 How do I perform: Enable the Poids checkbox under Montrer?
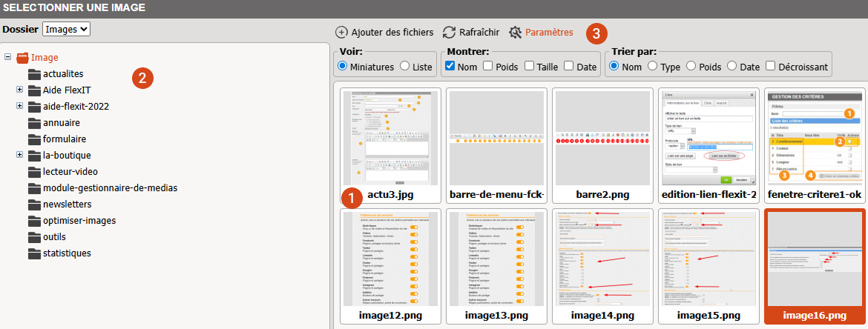click(x=488, y=67)
